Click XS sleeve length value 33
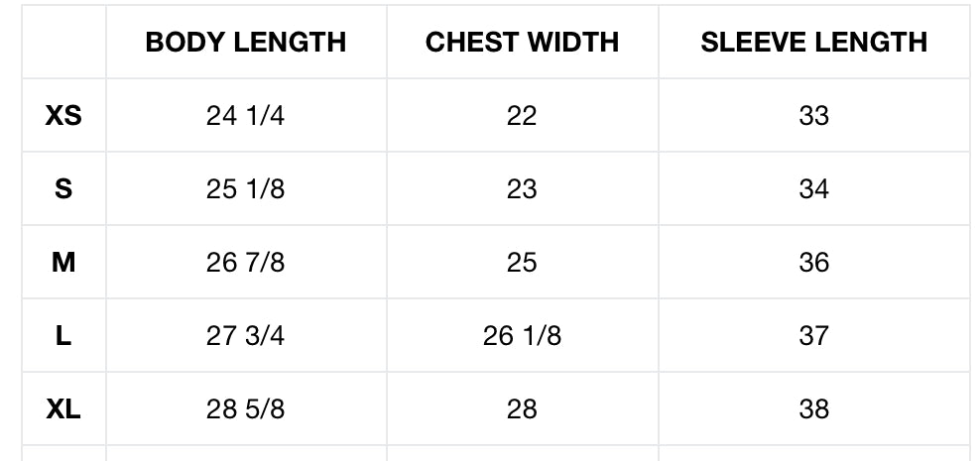Screen dimensions: 980x461 813,116
